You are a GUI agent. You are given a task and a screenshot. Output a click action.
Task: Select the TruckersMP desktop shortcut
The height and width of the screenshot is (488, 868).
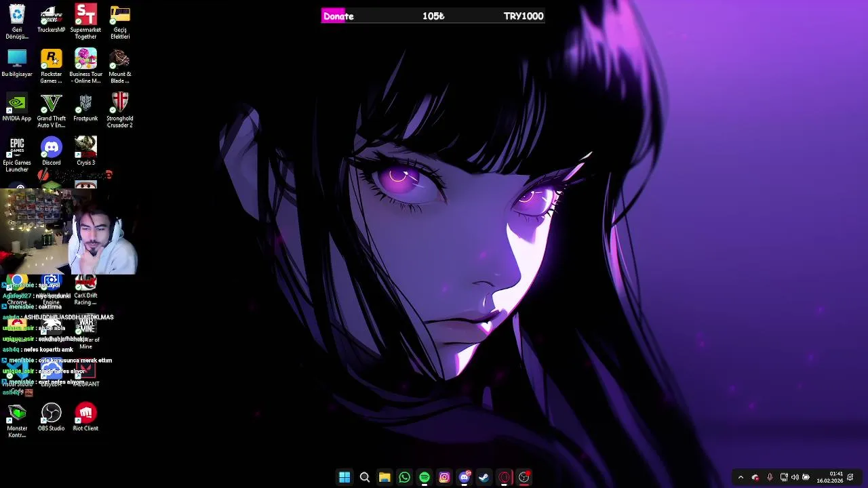52,19
